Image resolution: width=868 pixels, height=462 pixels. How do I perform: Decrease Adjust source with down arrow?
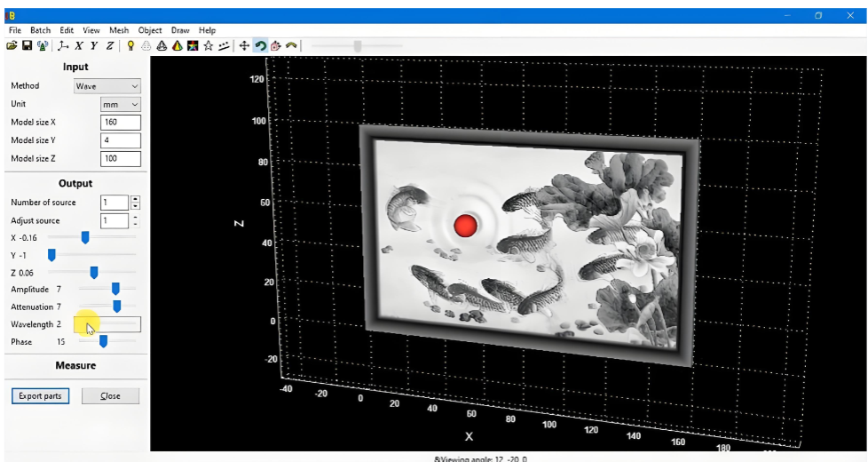click(135, 224)
